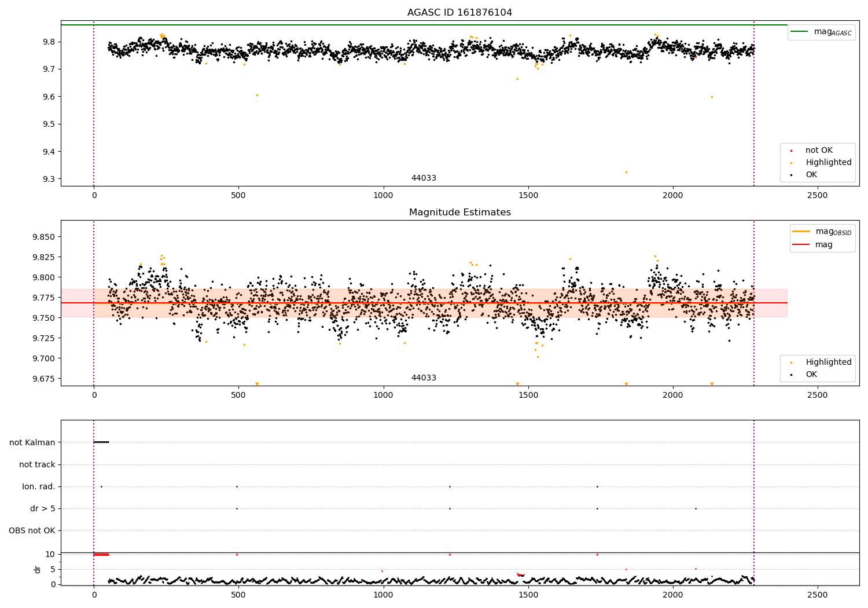Click the red dr marker near x=1740
This screenshot has width=868, height=608.
597,554
